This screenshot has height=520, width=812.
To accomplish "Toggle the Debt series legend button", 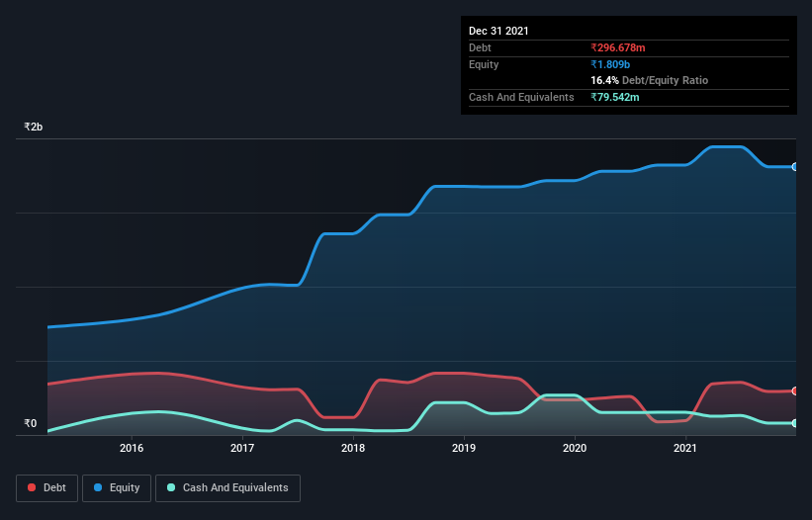I will tap(47, 488).
